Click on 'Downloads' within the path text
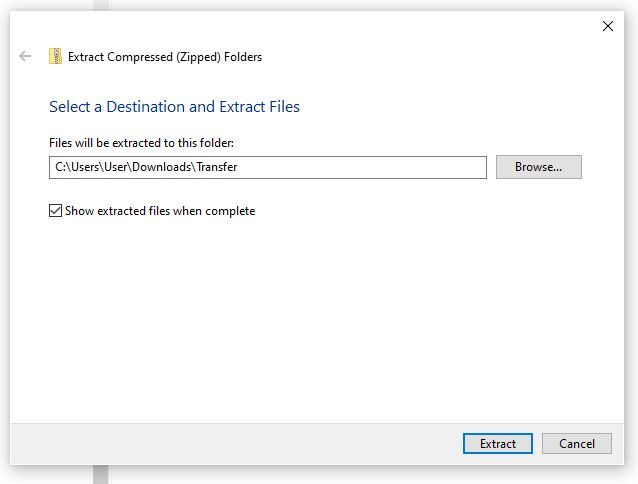 [x=162, y=167]
